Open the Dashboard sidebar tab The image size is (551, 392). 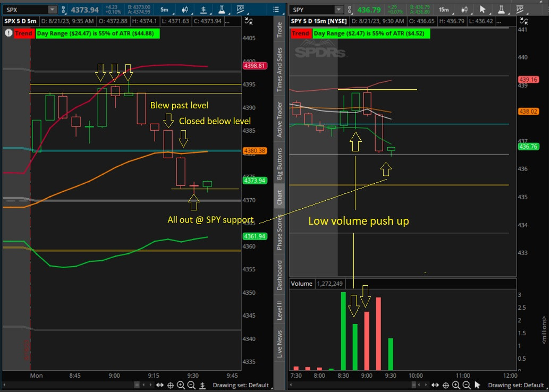coord(279,275)
